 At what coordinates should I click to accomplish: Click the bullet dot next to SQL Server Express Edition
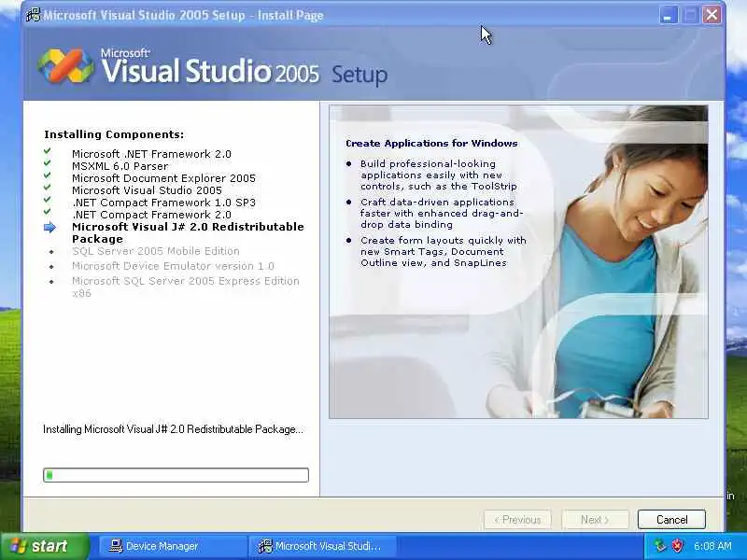pos(51,282)
